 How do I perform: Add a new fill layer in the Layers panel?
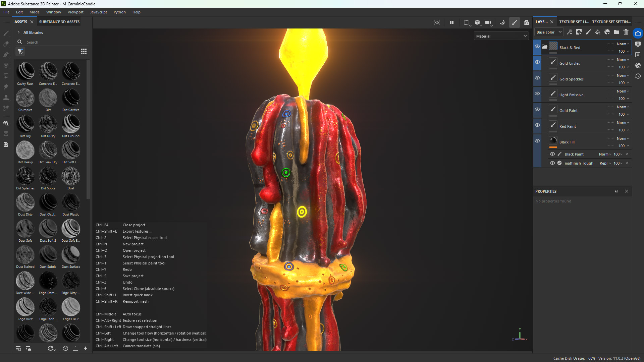click(x=579, y=32)
